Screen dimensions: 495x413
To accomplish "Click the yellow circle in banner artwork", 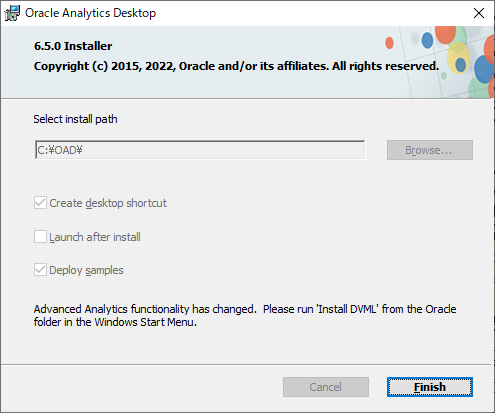I will pyautogui.click(x=458, y=57).
